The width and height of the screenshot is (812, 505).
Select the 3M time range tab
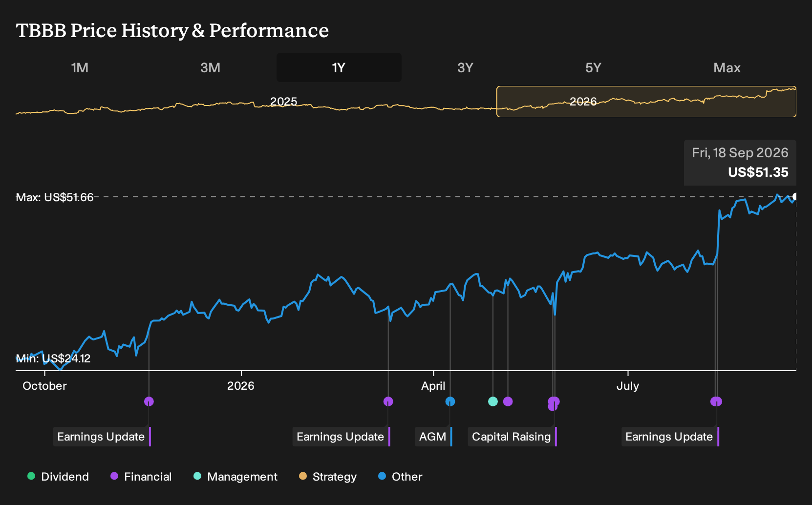pos(210,67)
